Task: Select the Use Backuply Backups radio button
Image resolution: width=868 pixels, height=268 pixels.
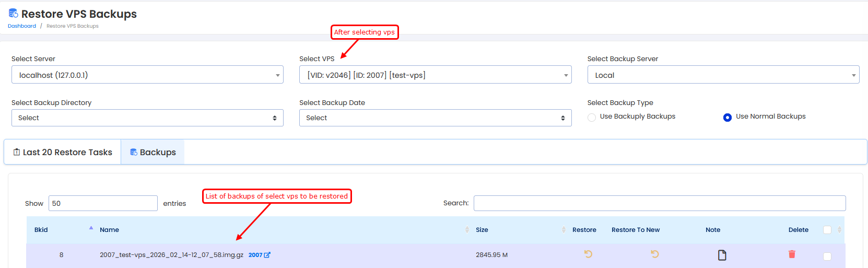Action: tap(592, 118)
